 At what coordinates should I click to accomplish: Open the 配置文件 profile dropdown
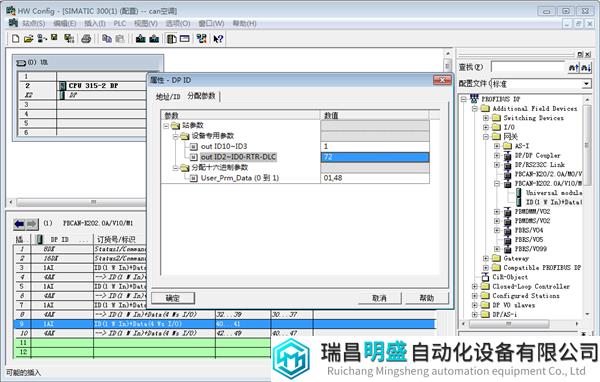tap(586, 83)
